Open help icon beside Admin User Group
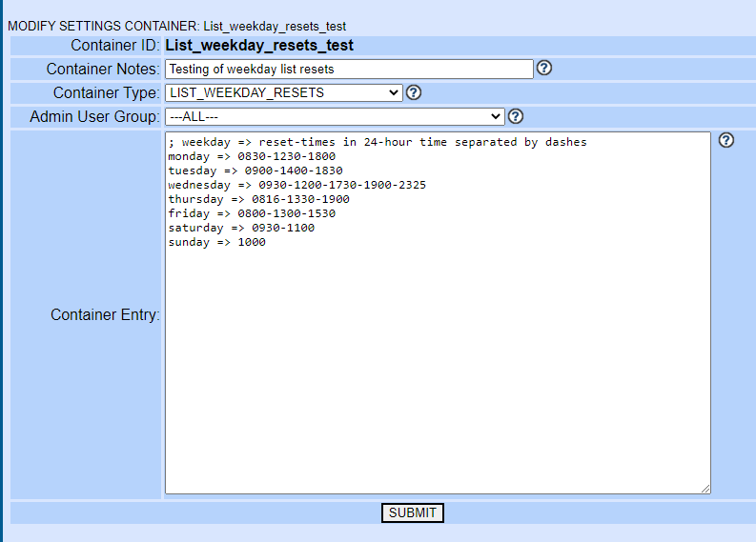Screen dimensions: 756x542 pos(516,116)
